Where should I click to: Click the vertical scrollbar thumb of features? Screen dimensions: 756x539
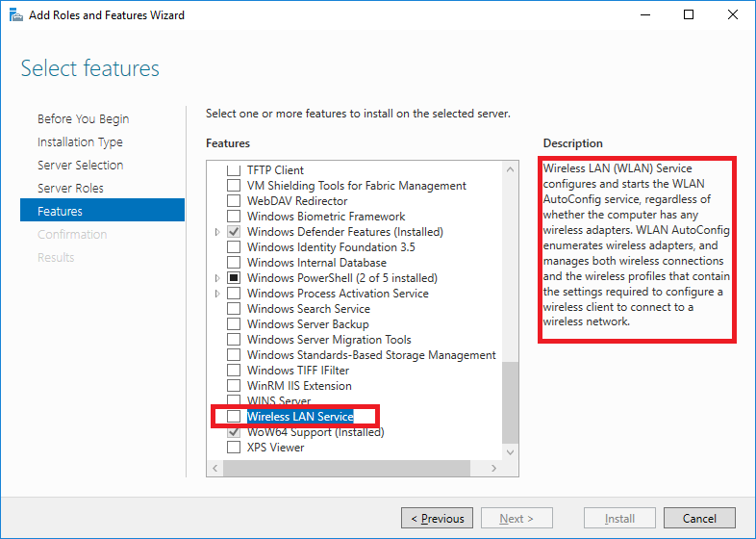(x=510, y=403)
